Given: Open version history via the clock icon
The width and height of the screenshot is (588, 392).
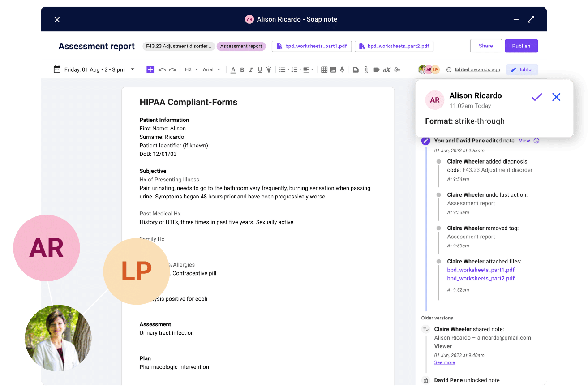Looking at the screenshot, I should [x=449, y=69].
